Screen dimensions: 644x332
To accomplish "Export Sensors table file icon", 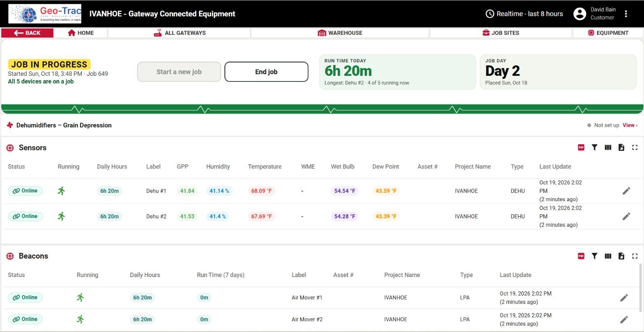I will coord(621,148).
